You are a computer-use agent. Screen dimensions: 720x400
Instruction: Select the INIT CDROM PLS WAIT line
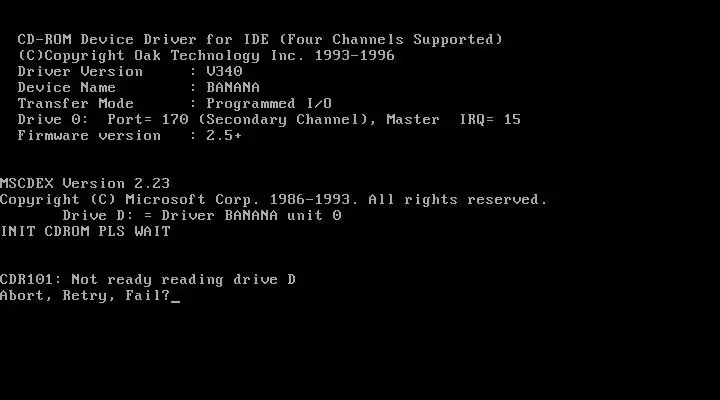point(85,231)
